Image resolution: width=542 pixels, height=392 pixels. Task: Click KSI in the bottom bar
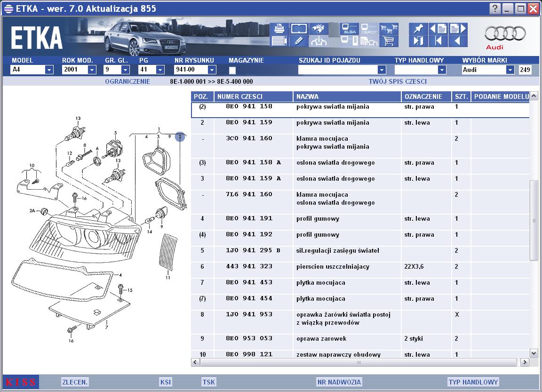(166, 382)
